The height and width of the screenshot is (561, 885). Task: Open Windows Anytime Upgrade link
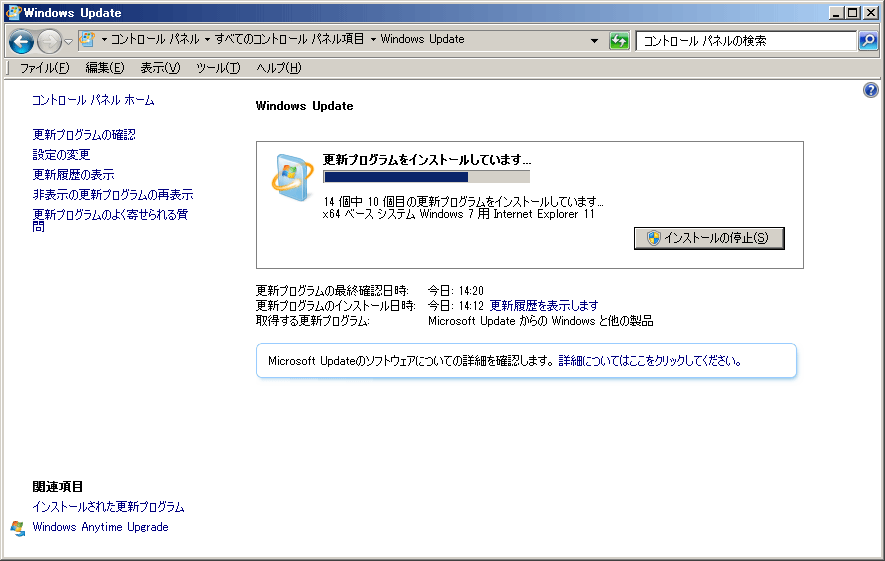pyautogui.click(x=100, y=527)
